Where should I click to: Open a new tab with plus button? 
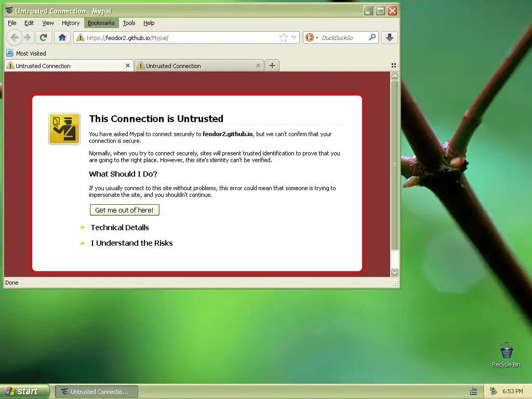pos(272,65)
